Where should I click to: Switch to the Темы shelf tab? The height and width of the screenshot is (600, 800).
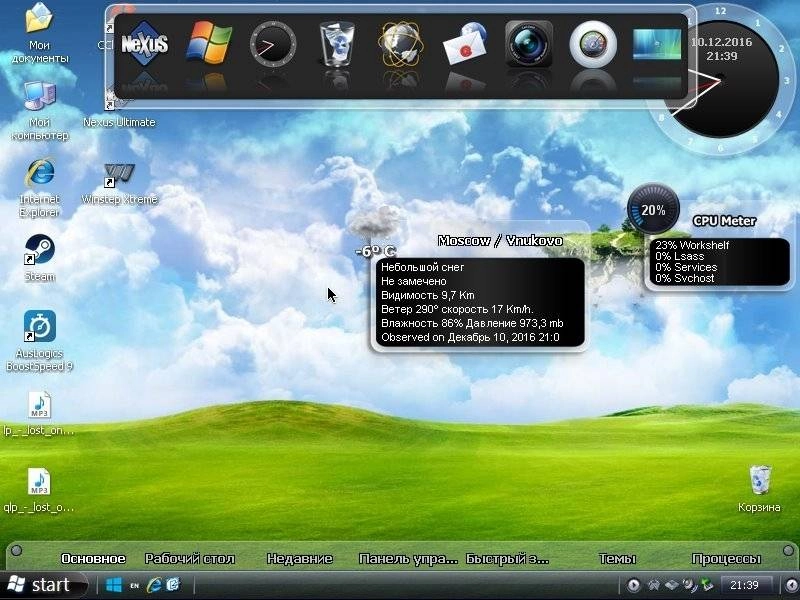tap(617, 559)
